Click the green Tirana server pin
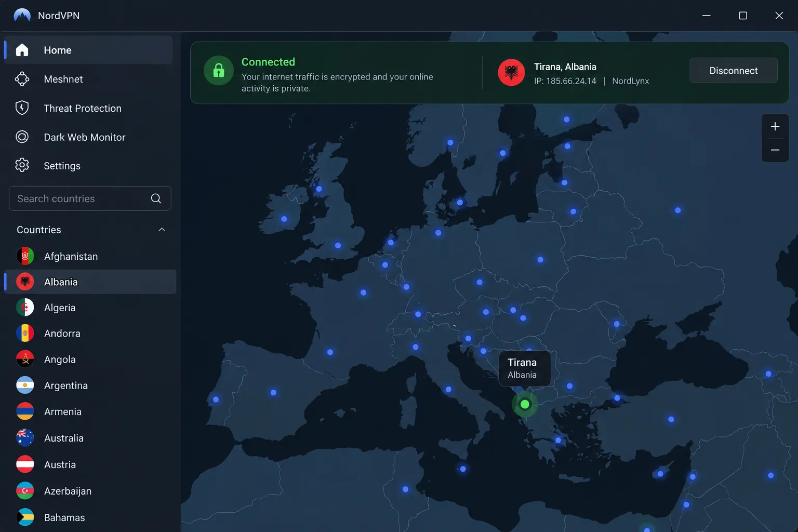Image resolution: width=798 pixels, height=532 pixels. pos(525,404)
